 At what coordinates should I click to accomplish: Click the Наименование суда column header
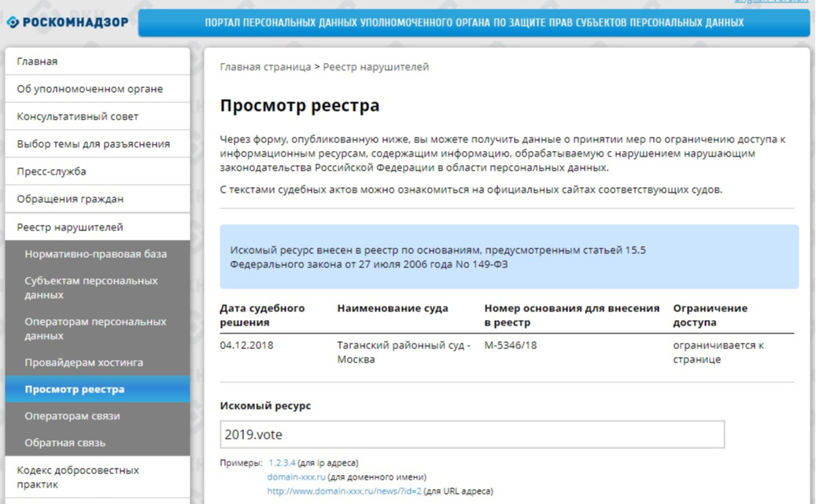(393, 308)
